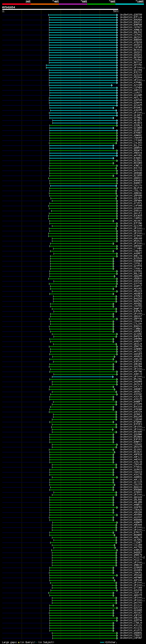Viewport: 146px width, 644px height.
Task: Select hit label UniRef100_A4TXZ1
Action: tap(131, 352)
